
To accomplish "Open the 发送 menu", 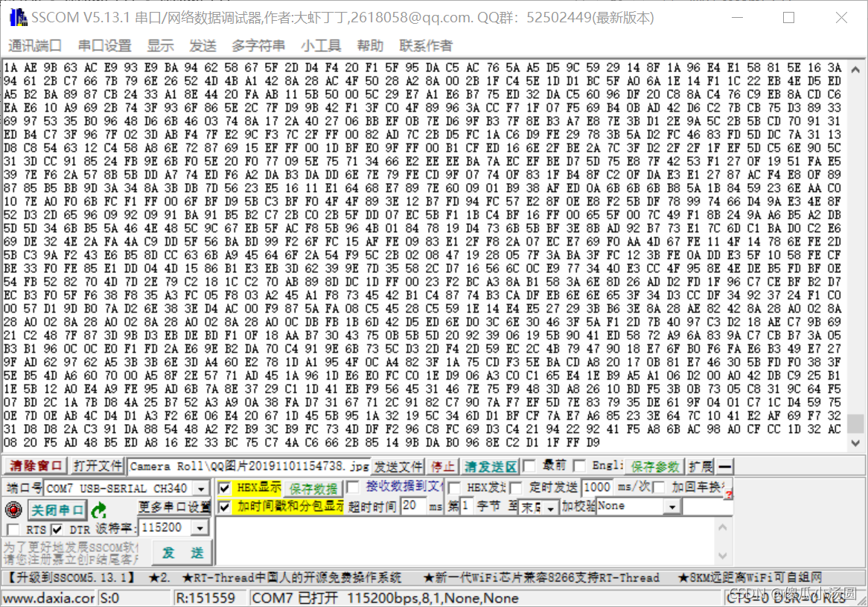I will 202,45.
